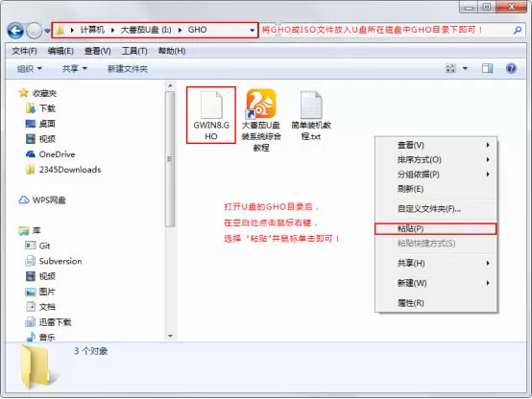Click the Back navigation arrow button
532x399 pixels.
pyautogui.click(x=15, y=31)
